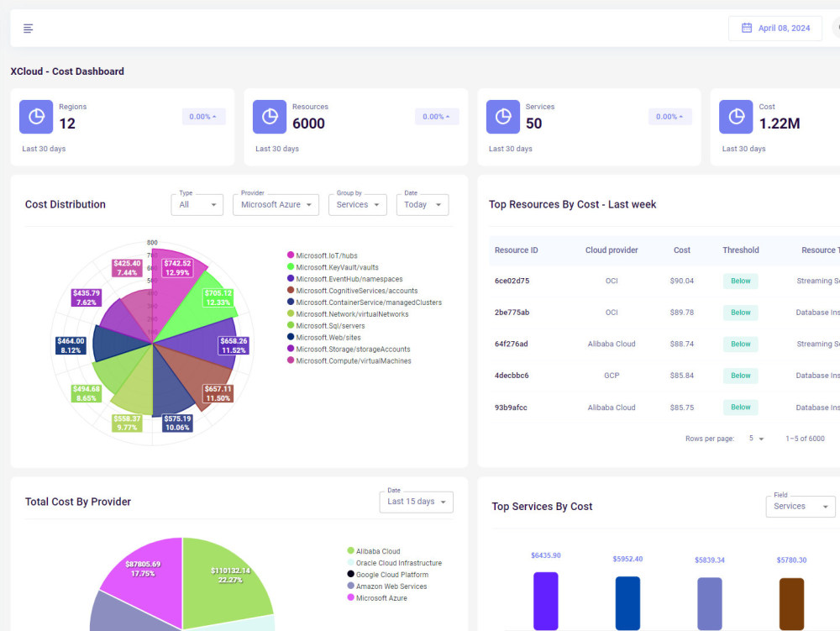Toggle Amazon Web Services legend entry
Image resolution: width=840 pixels, height=631 pixels.
coord(387,586)
